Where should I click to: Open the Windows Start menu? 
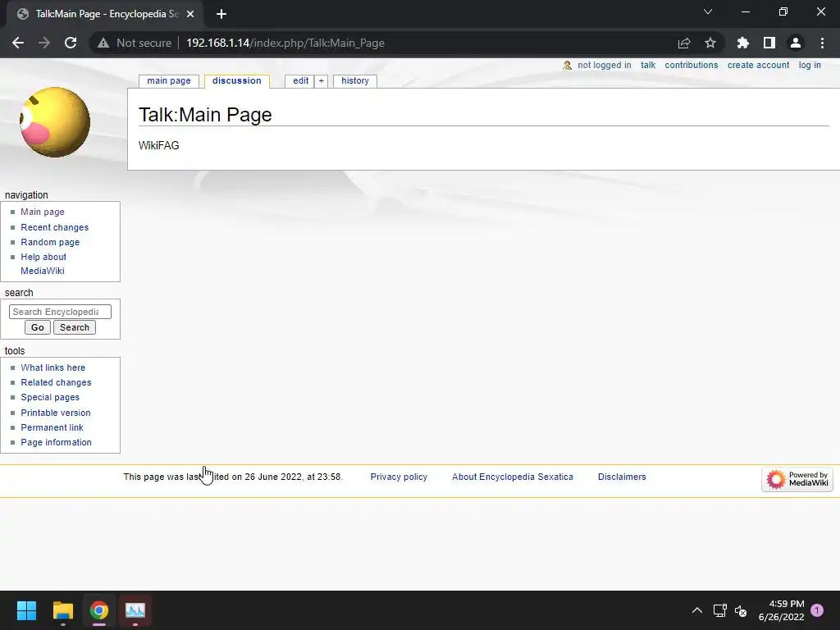(x=26, y=610)
